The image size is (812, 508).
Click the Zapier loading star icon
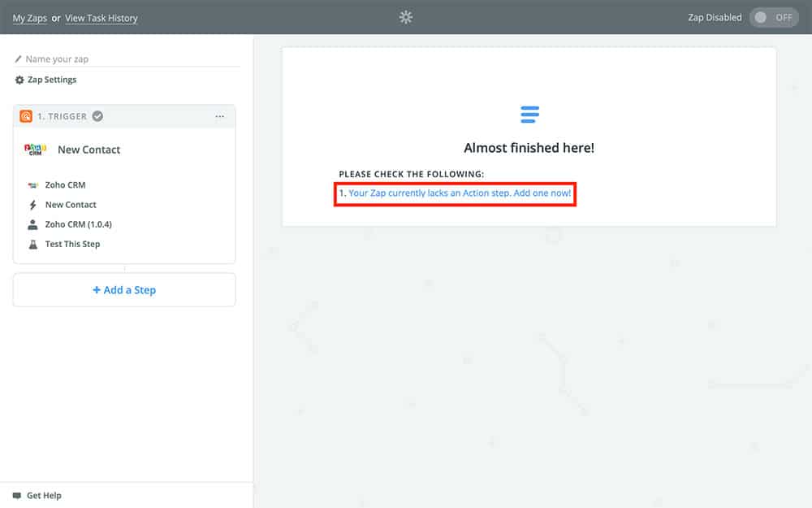pyautogui.click(x=406, y=17)
